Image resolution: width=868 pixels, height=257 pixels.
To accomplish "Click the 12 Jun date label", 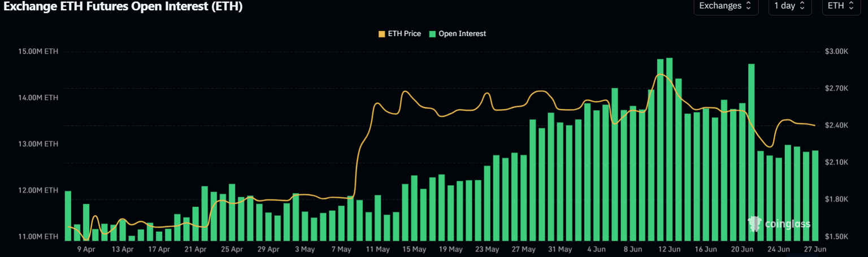I will tap(669, 249).
